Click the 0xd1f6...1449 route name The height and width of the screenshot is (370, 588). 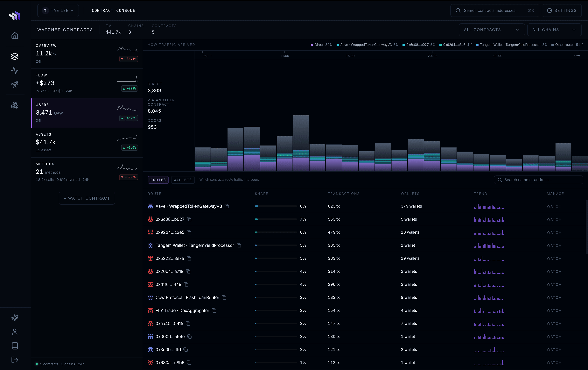pyautogui.click(x=168, y=285)
